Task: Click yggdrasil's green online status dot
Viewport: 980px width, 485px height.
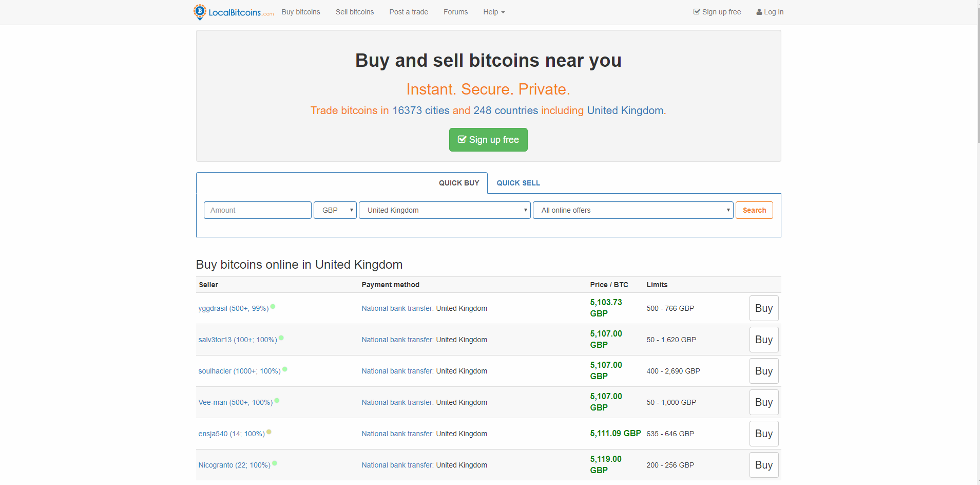Action: pos(273,307)
